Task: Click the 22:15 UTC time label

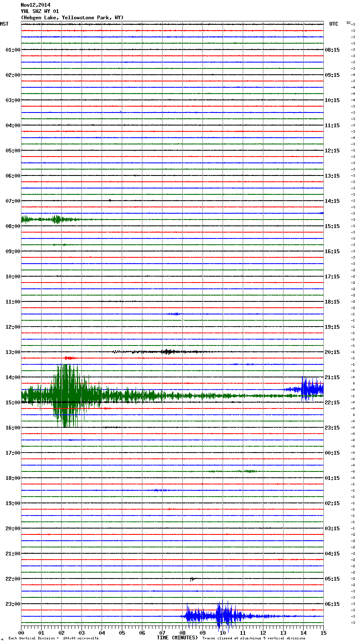Action: 332,403
